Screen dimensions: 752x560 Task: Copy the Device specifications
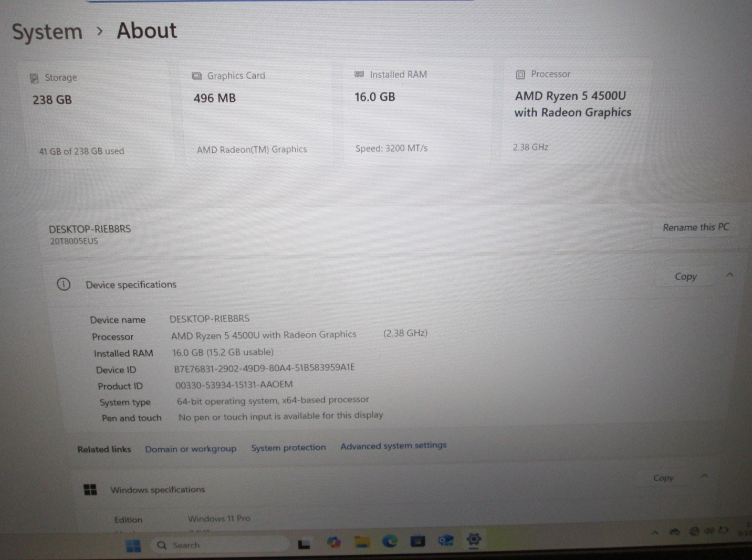click(x=685, y=277)
